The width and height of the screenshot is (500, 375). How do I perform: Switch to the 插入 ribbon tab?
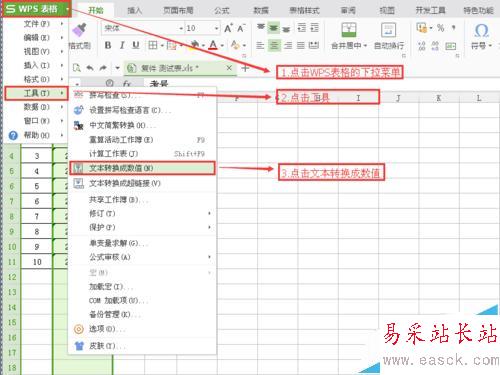pyautogui.click(x=134, y=11)
